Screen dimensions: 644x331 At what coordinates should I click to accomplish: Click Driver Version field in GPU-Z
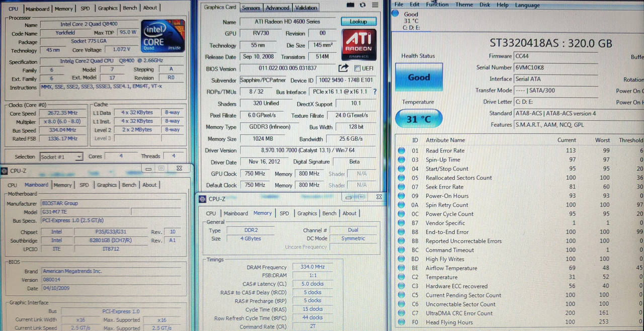[x=308, y=150]
